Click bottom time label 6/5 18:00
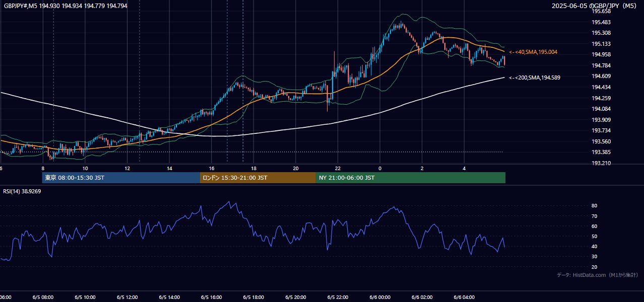This screenshot has width=644, height=302. 253,297
